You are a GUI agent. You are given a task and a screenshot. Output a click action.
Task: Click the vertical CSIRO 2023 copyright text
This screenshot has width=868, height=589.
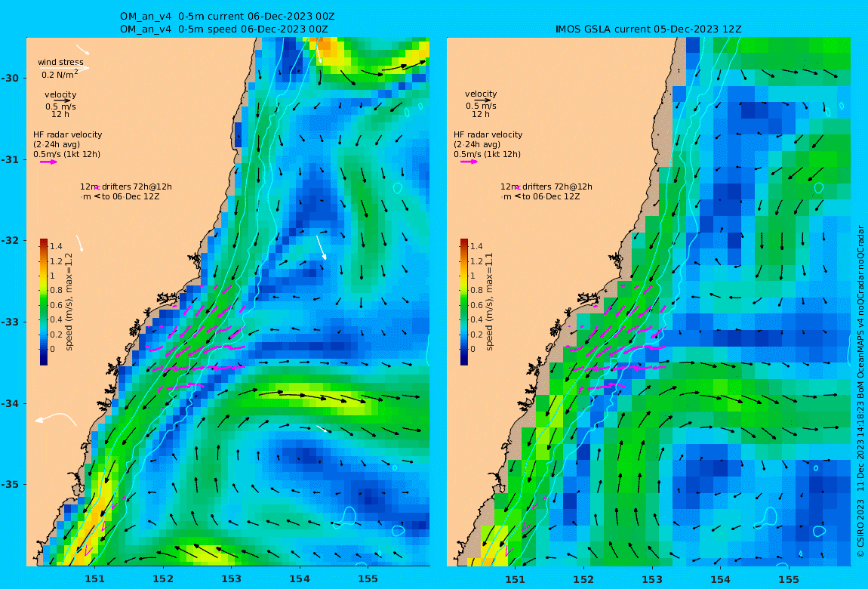click(x=860, y=391)
